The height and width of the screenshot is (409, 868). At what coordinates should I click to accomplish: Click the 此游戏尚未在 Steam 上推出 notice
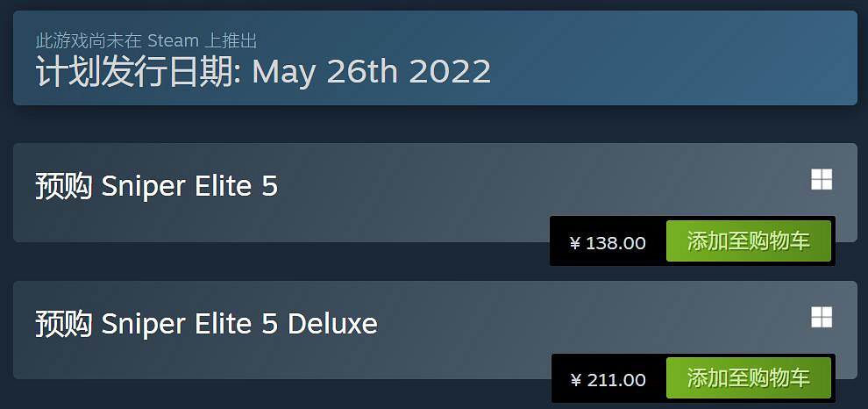[146, 40]
